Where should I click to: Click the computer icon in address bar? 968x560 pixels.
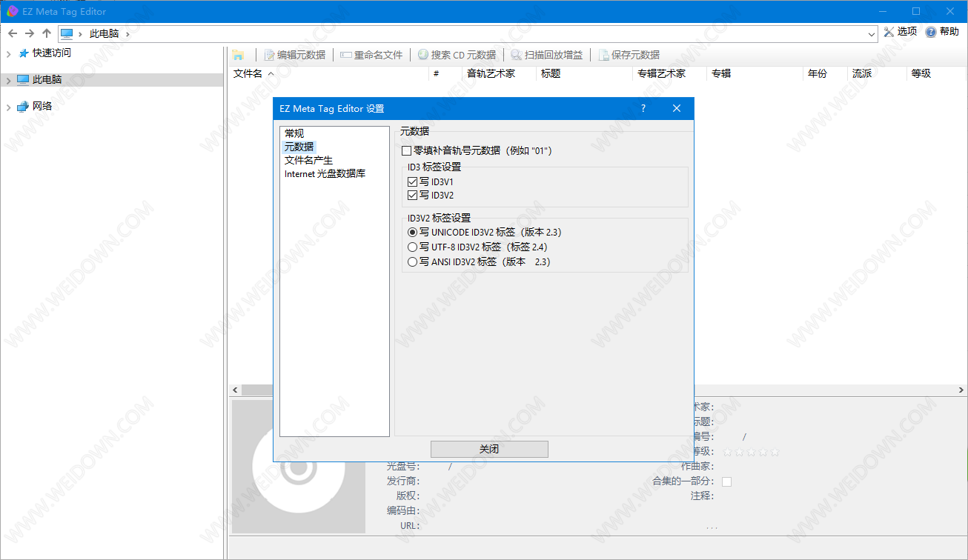67,33
